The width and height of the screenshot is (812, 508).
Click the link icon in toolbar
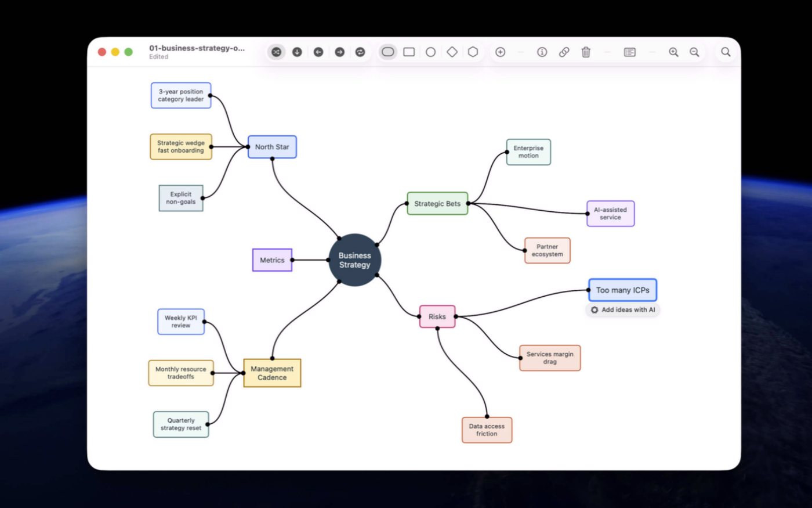564,52
